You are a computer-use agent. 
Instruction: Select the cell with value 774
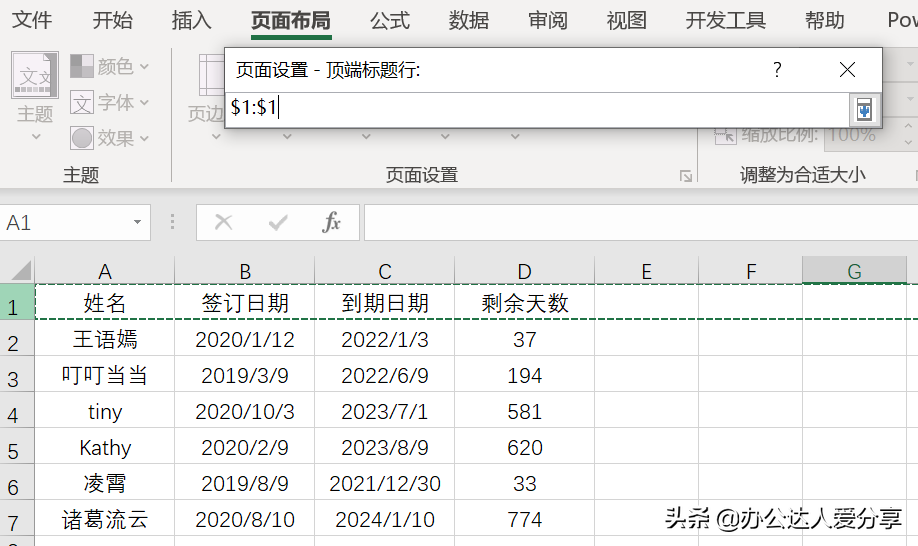pos(525,519)
